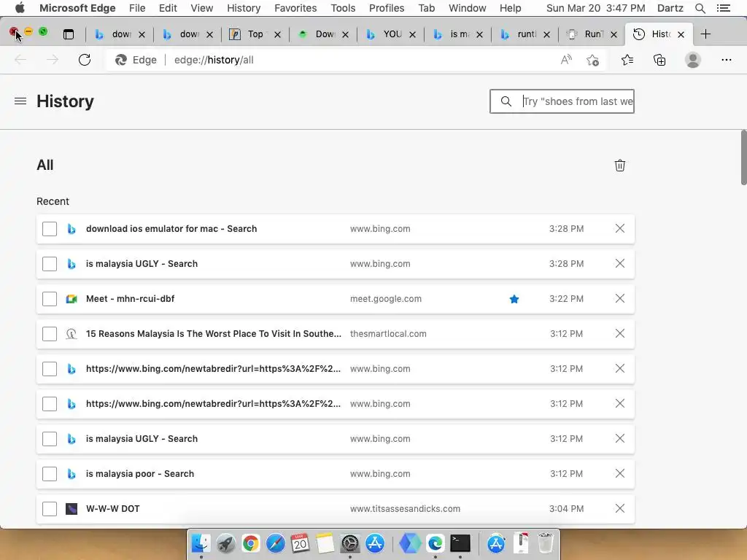This screenshot has width=747, height=560.
Task: Click the Sun Mar 20 3:47 PM clock
Action: click(595, 8)
